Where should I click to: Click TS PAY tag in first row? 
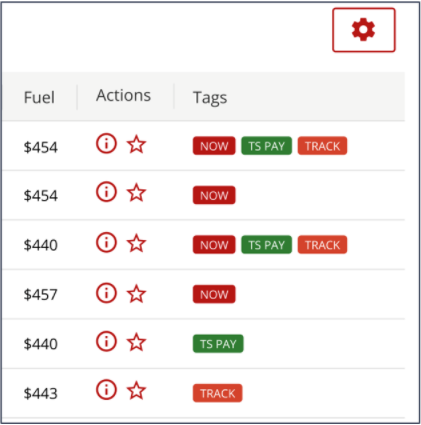[x=266, y=146]
